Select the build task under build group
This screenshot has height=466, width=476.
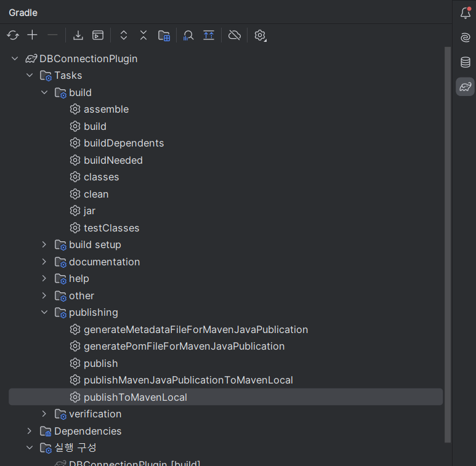pyautogui.click(x=95, y=126)
